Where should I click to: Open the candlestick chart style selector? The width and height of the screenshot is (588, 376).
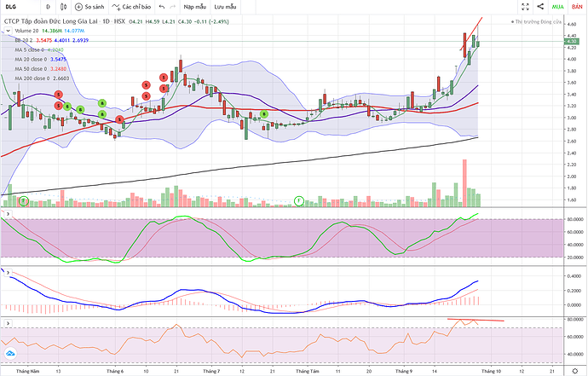click(x=63, y=7)
